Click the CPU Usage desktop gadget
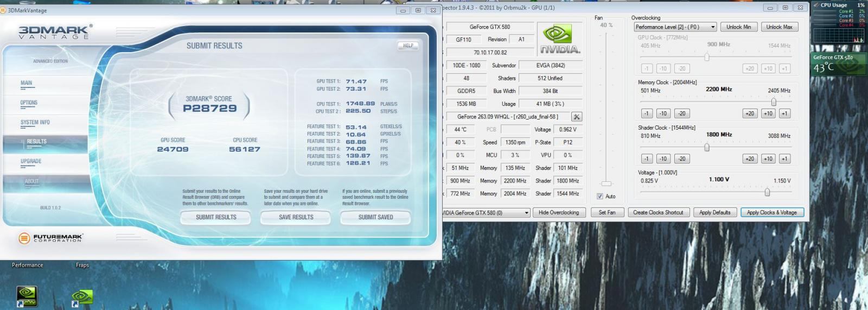 (839, 23)
